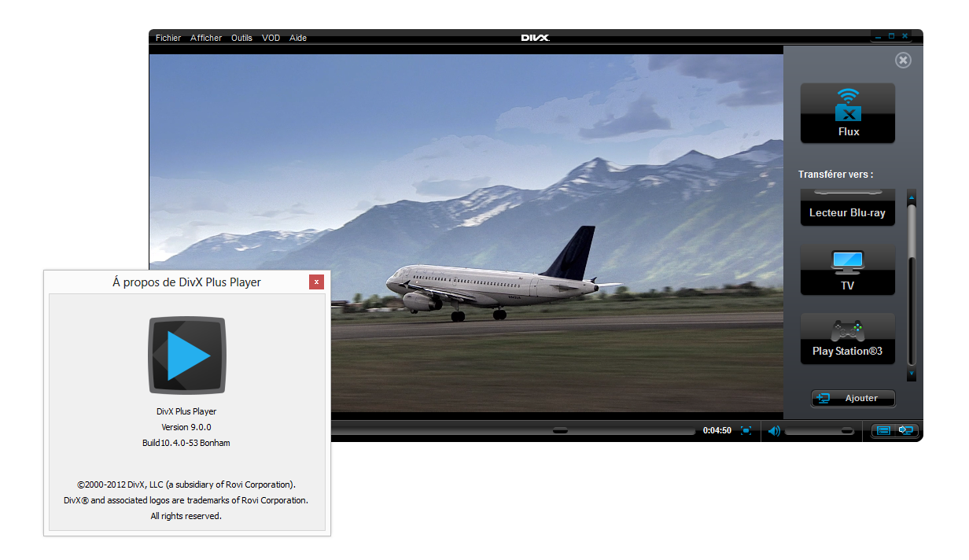Viewport: 969px width, 560px height.
Task: Toggle the playlist panel icon
Action: pos(883,430)
